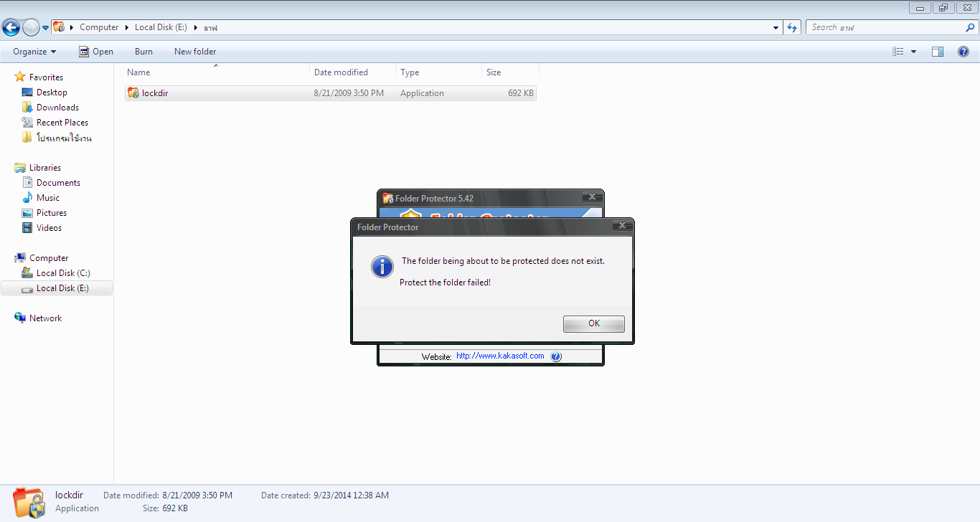The height and width of the screenshot is (522, 980).
Task: Click the large lockdir icon in details pane
Action: (x=28, y=502)
